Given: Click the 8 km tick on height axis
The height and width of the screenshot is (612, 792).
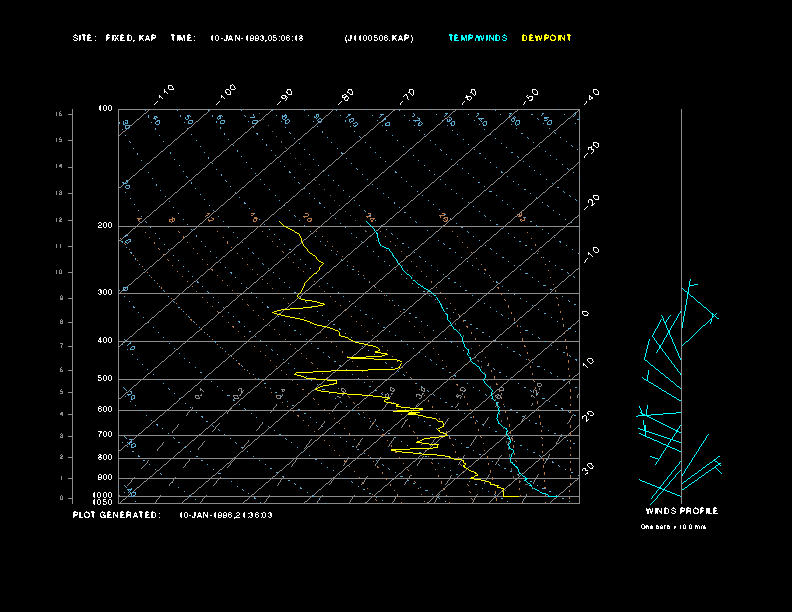Looking at the screenshot, I should pyautogui.click(x=62, y=322).
